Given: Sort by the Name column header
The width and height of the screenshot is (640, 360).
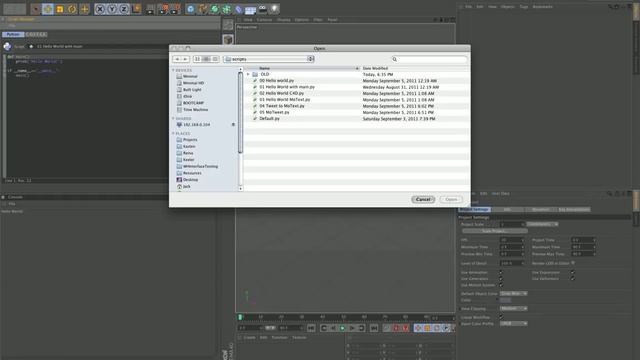Looking at the screenshot, I should tap(302, 68).
